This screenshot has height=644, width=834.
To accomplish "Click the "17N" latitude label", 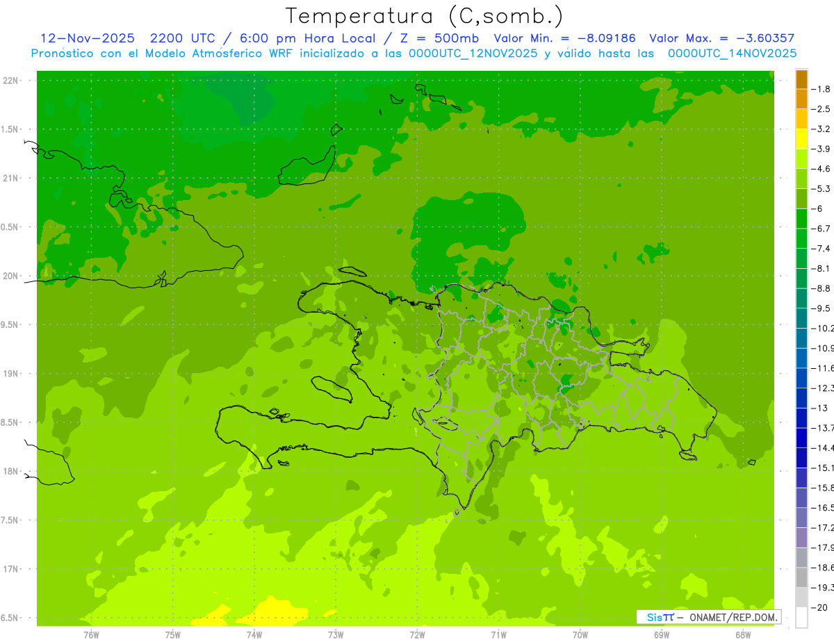I will 10,569.
